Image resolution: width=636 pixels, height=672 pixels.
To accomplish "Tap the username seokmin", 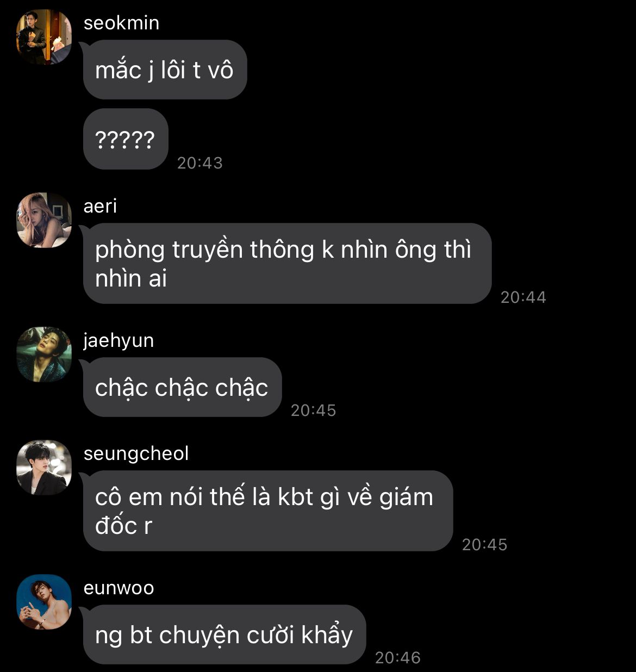I will (121, 23).
